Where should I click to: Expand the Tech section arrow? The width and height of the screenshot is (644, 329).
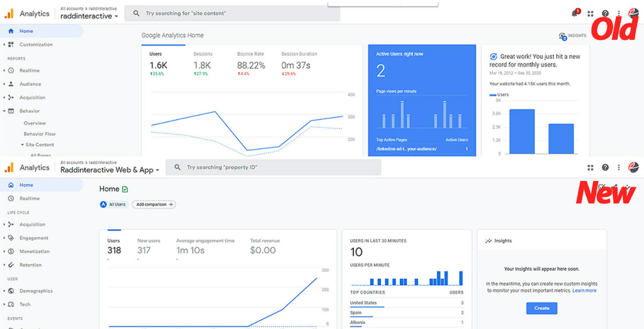click(4, 304)
